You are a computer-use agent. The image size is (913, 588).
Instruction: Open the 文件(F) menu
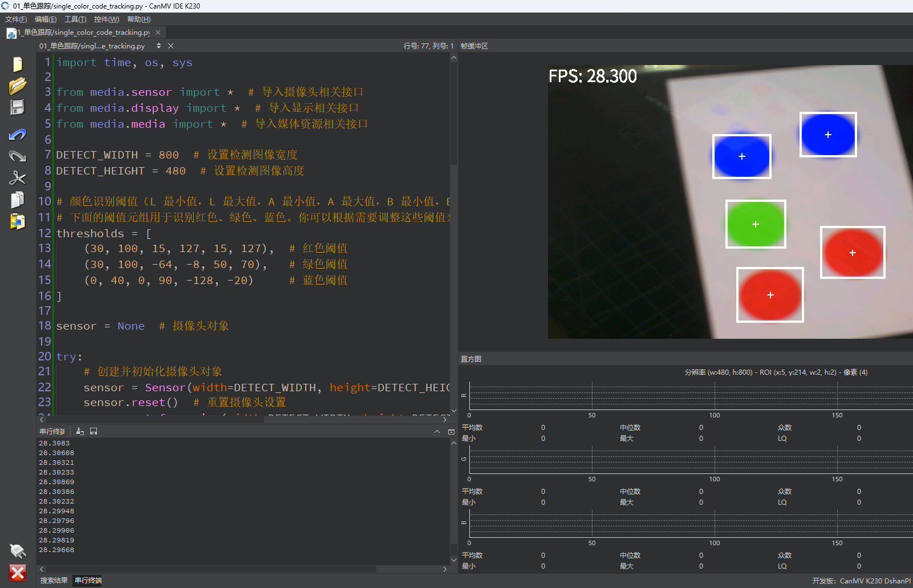point(16,19)
